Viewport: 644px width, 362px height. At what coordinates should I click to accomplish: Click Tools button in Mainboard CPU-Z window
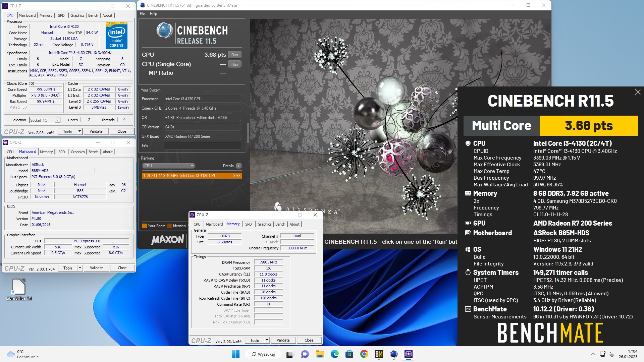[68, 268]
